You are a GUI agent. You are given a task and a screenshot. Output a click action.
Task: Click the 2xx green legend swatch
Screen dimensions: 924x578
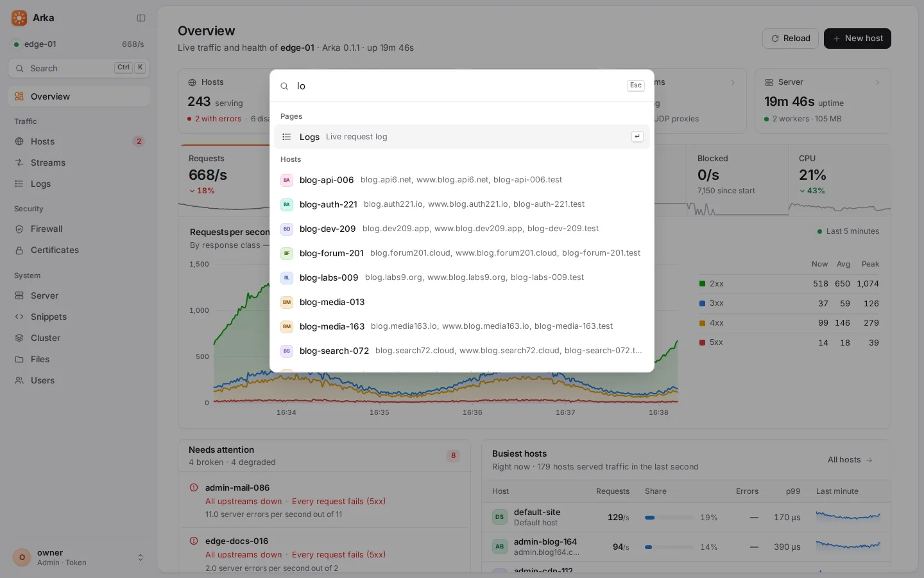[702, 284]
